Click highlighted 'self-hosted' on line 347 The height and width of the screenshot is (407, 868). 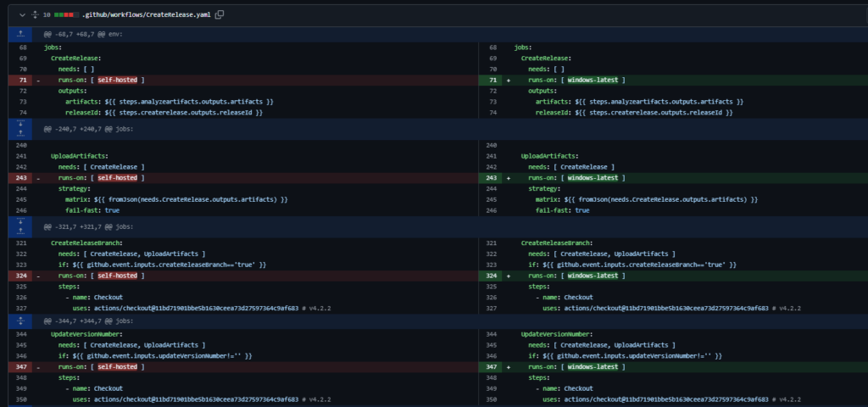[x=117, y=367]
